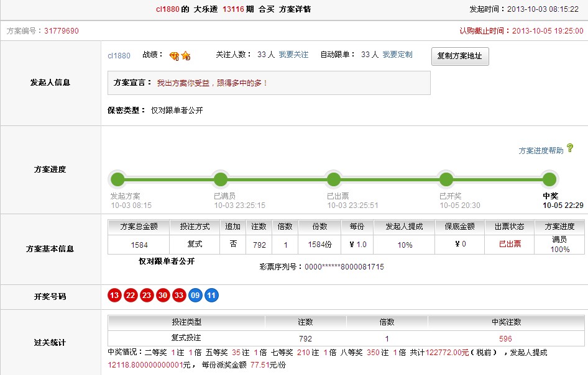Select blue lottery ball number 11

(x=211, y=296)
